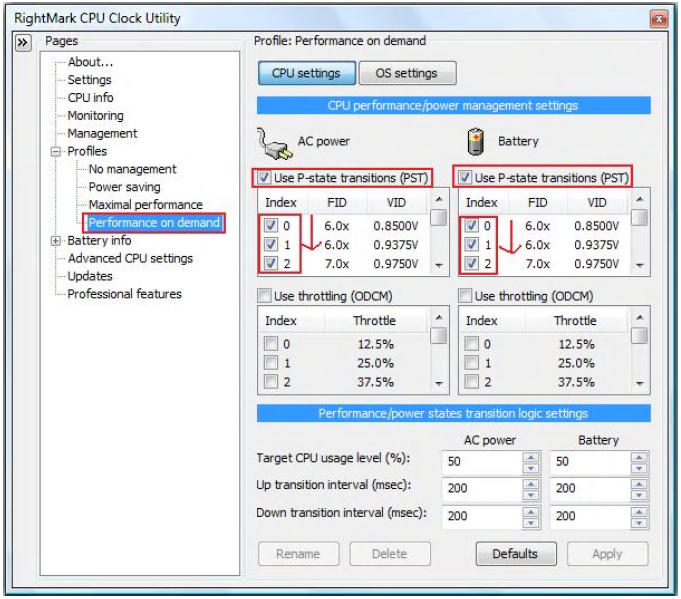This screenshot has height=599, width=681.
Task: Uncheck Battery P-state index 2
Action: pyautogui.click(x=472, y=263)
